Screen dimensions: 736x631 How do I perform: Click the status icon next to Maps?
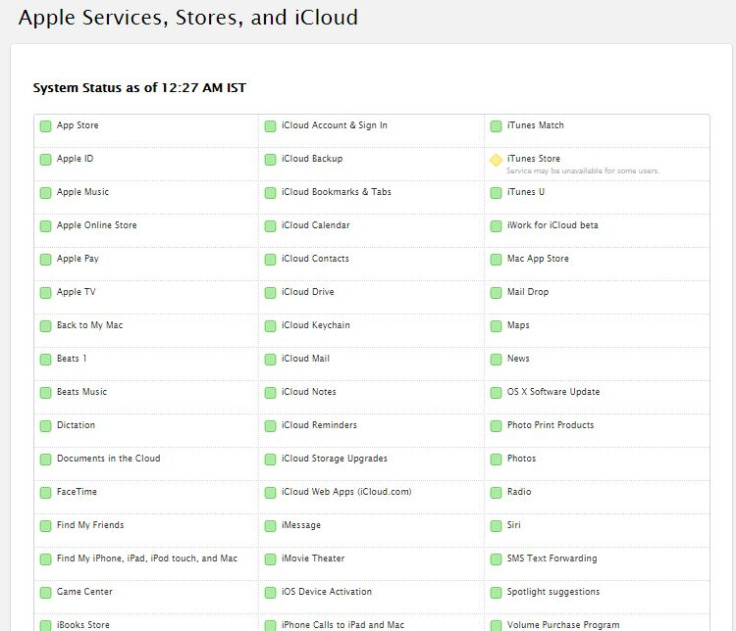496,326
